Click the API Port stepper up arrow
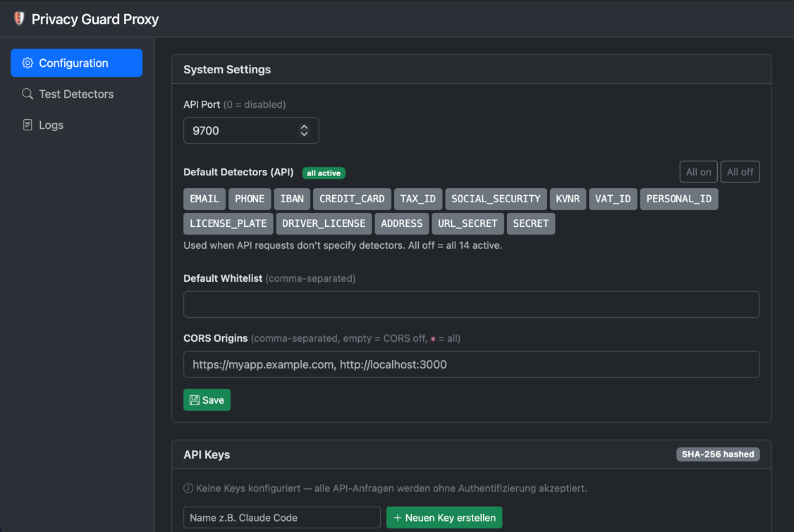 click(x=304, y=126)
